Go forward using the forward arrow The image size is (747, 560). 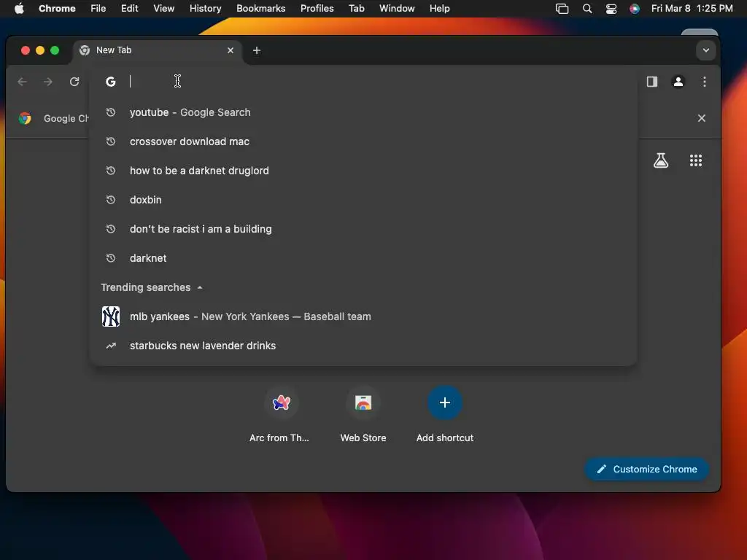coord(47,82)
